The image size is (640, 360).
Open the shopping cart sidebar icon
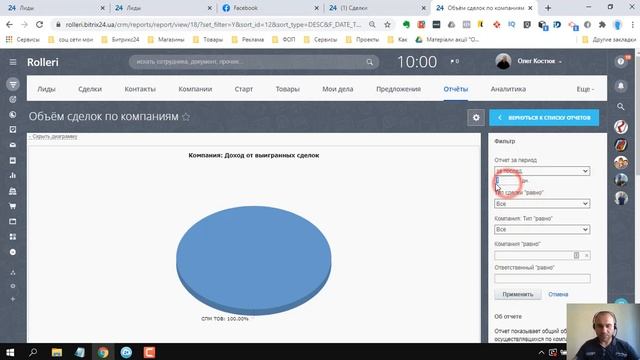pyautogui.click(x=13, y=206)
